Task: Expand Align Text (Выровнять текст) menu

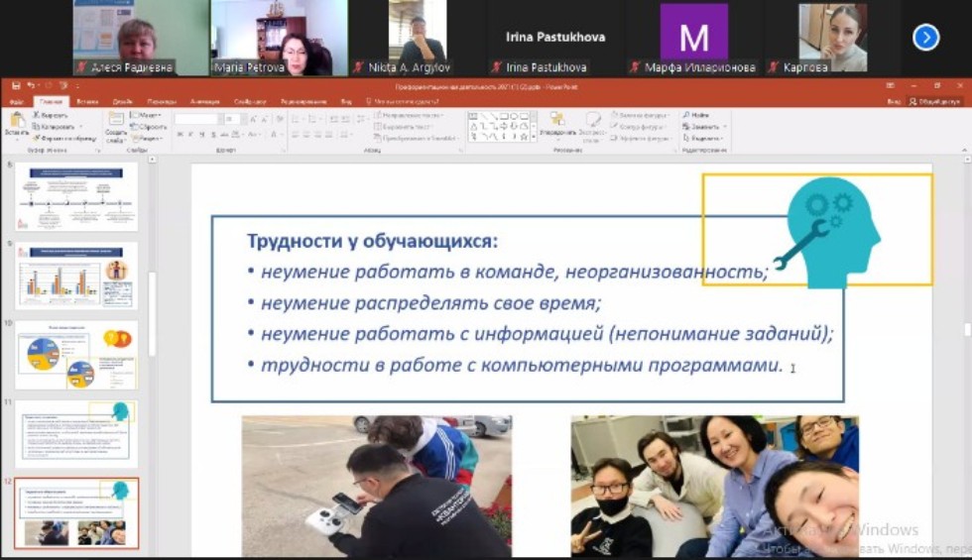Action: click(x=404, y=127)
